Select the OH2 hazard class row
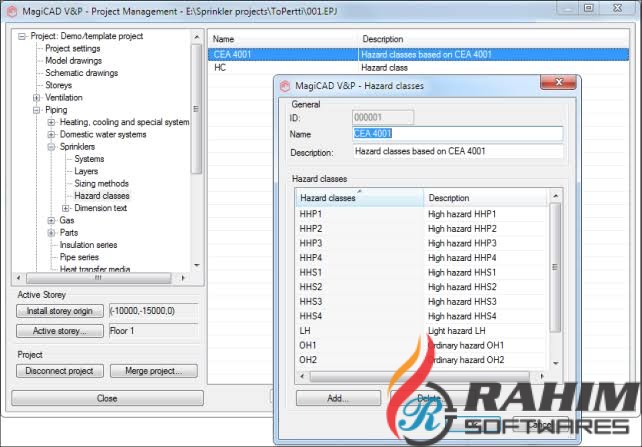 pos(422,360)
